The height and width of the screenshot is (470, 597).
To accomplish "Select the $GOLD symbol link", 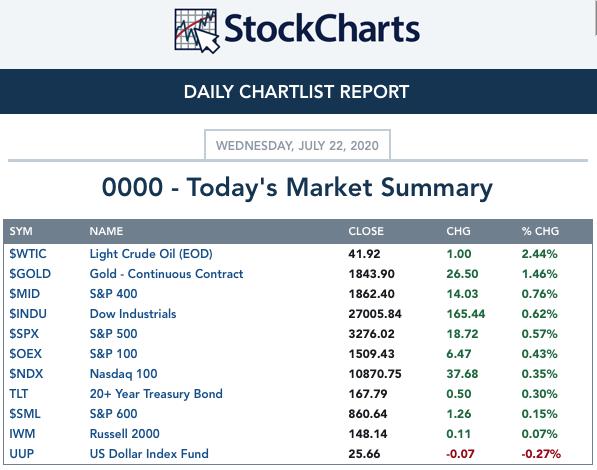I will click(30, 273).
